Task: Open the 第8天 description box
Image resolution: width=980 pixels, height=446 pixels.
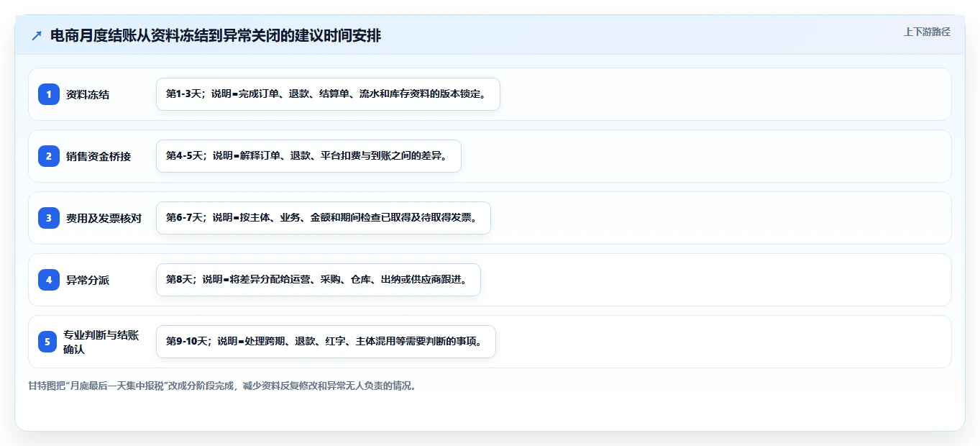Action: point(319,280)
